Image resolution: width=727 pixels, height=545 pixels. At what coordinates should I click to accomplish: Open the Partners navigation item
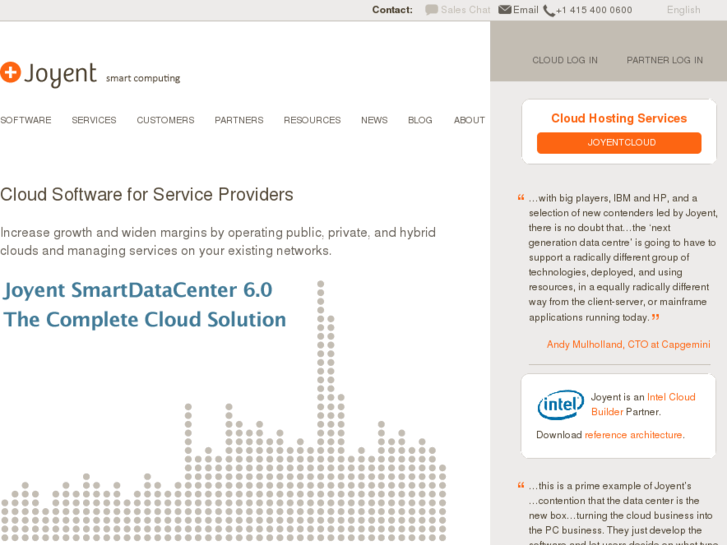[x=239, y=120]
